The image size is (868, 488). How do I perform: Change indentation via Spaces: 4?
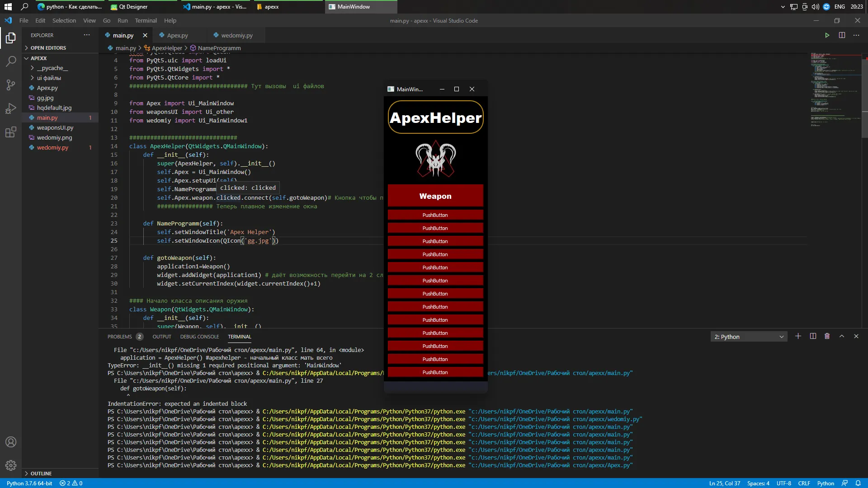[758, 483]
